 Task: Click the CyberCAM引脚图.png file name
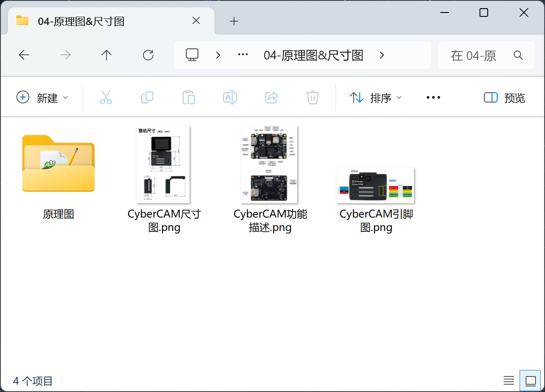pos(376,221)
